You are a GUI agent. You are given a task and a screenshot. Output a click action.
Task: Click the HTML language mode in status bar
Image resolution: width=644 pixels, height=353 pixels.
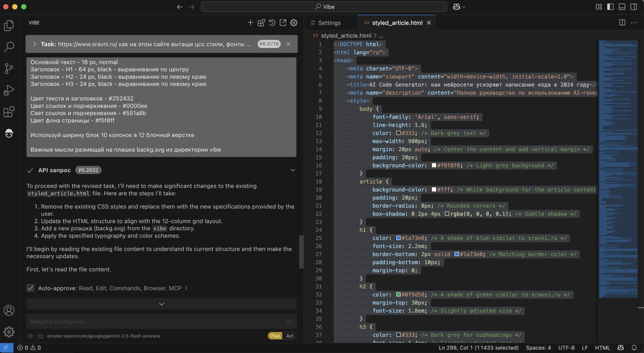[x=603, y=348]
